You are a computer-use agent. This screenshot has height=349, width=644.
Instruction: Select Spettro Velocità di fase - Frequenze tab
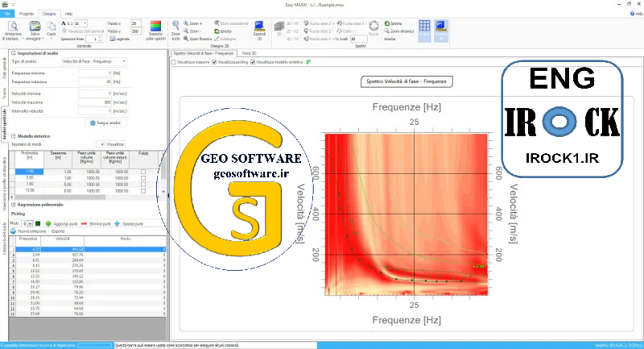pyautogui.click(x=203, y=53)
